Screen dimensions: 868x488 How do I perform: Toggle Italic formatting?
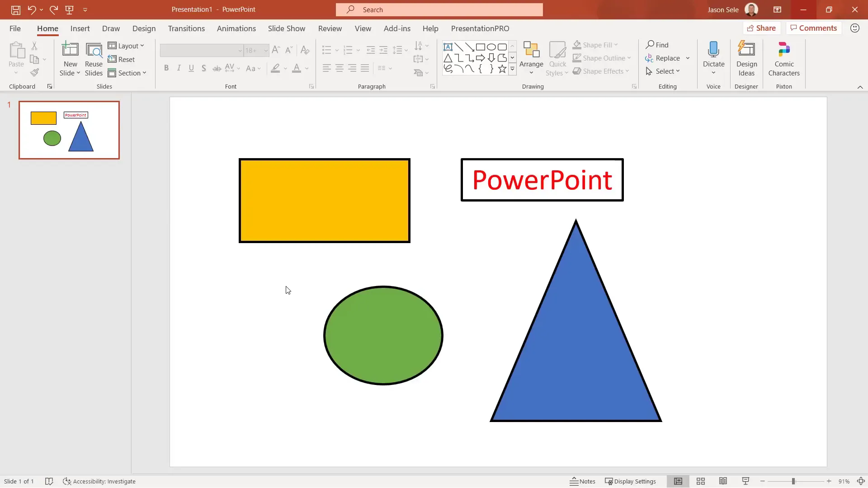[x=179, y=68]
